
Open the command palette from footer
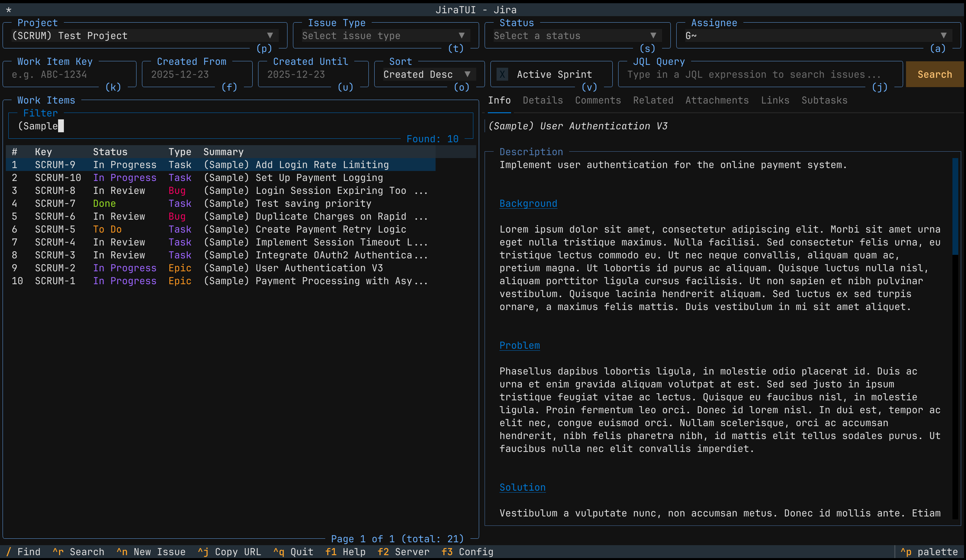pos(929,552)
